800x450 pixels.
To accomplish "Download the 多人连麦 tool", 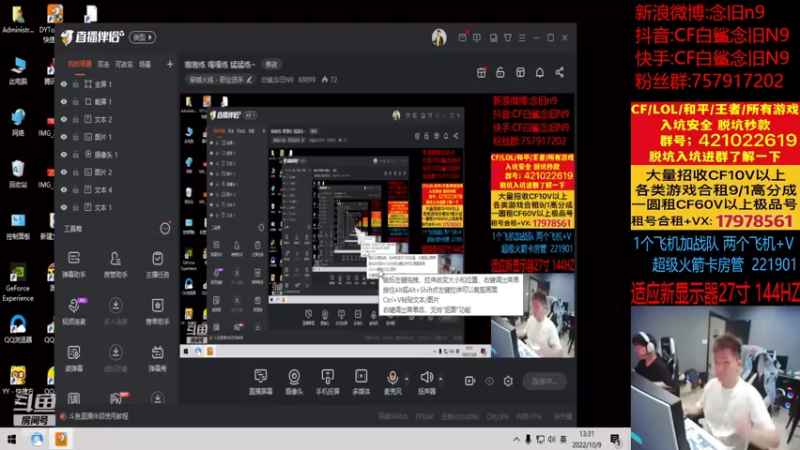I will pyautogui.click(x=116, y=311).
